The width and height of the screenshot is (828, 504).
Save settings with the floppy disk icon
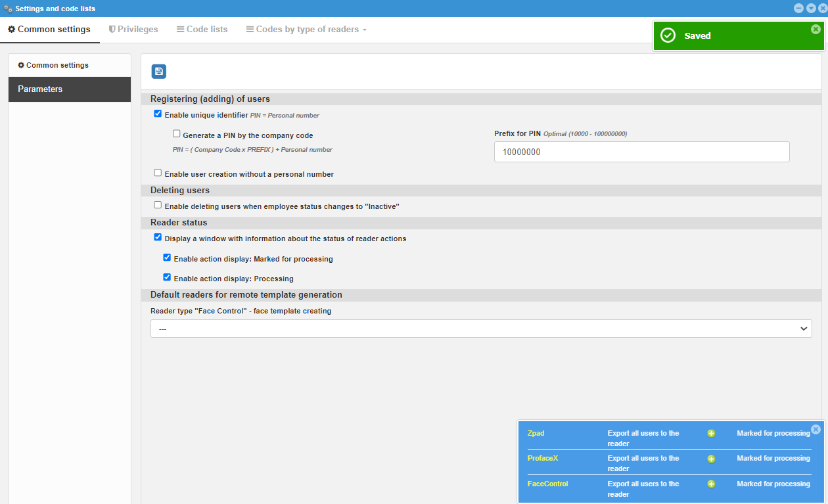[x=159, y=72]
